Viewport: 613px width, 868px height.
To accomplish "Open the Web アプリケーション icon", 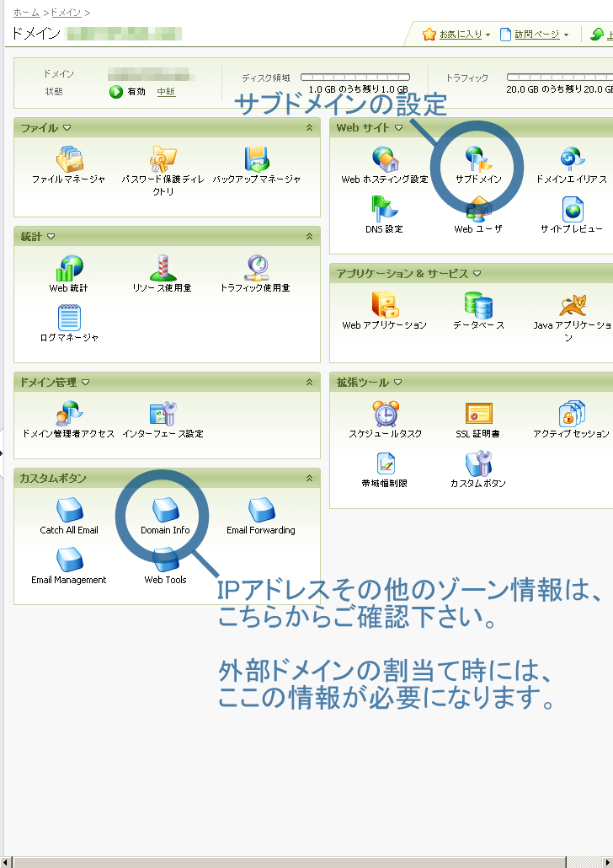I will click(385, 305).
